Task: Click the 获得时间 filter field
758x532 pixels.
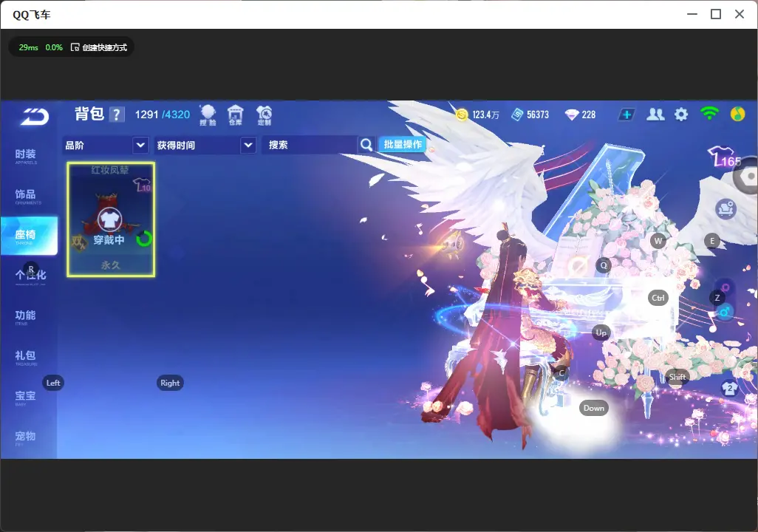Action: [205, 145]
